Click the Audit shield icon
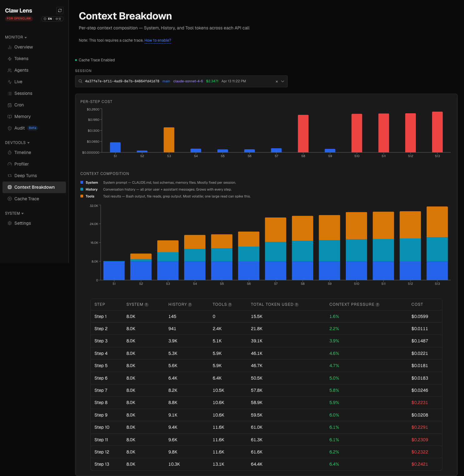 (x=10, y=128)
